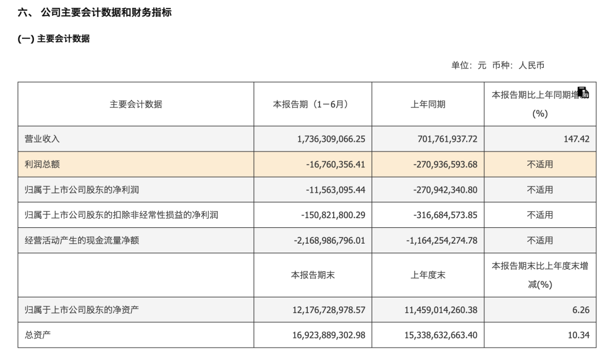
Task: Click the value -270,936,593.68
Action: coord(445,164)
